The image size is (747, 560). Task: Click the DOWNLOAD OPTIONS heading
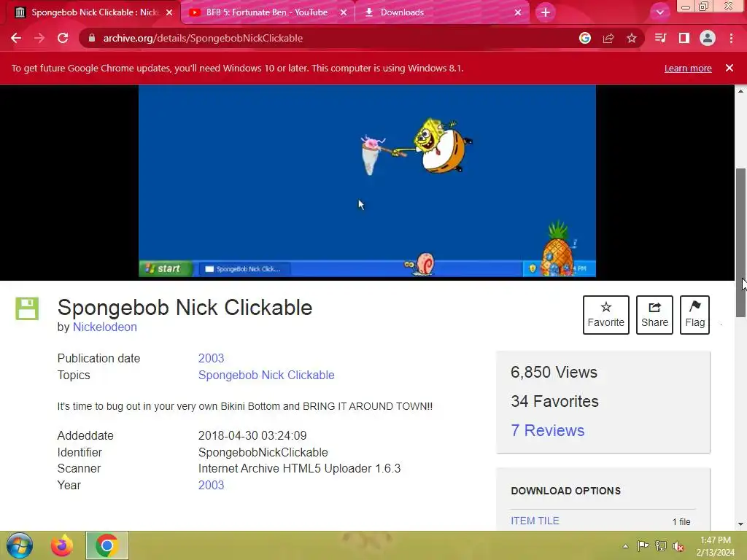(x=565, y=491)
